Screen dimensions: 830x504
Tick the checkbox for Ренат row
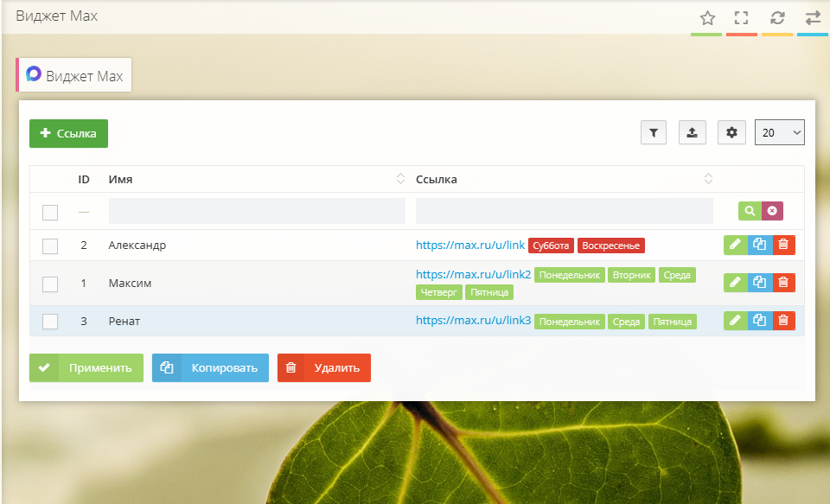[50, 322]
